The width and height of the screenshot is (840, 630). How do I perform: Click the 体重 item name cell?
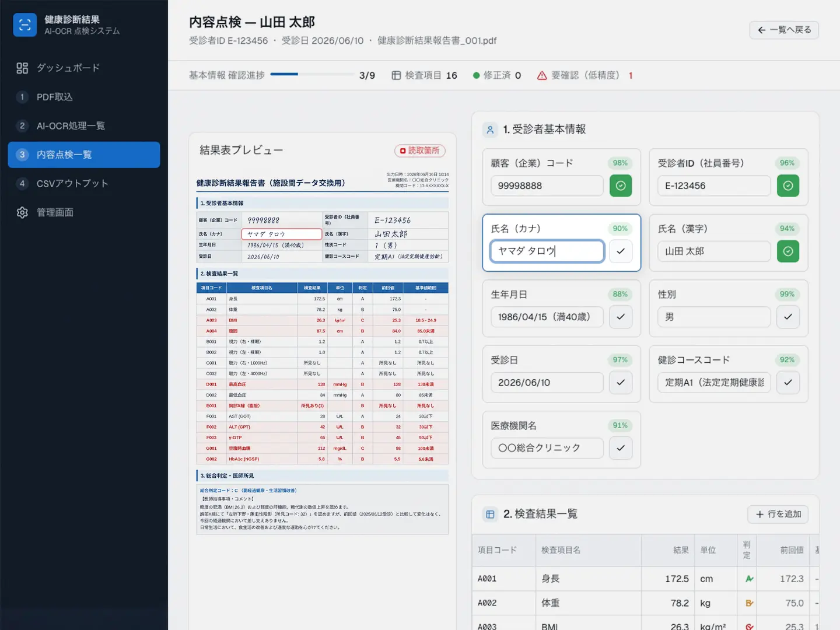[589, 603]
